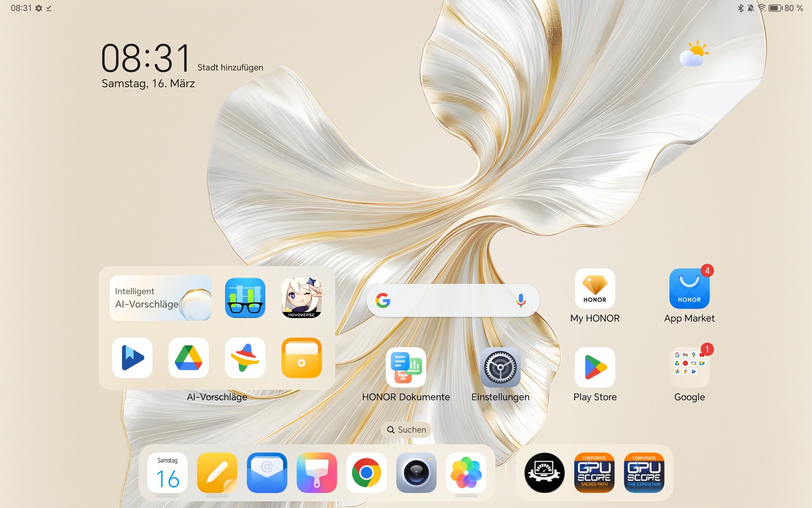The width and height of the screenshot is (812, 508).
Task: Open the weather widget icon
Action: 694,54
